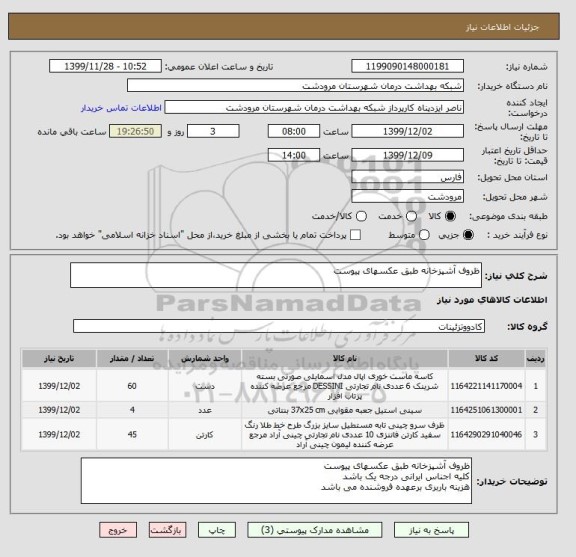Toggle the Islamic treasury payment checkbox

point(355,235)
